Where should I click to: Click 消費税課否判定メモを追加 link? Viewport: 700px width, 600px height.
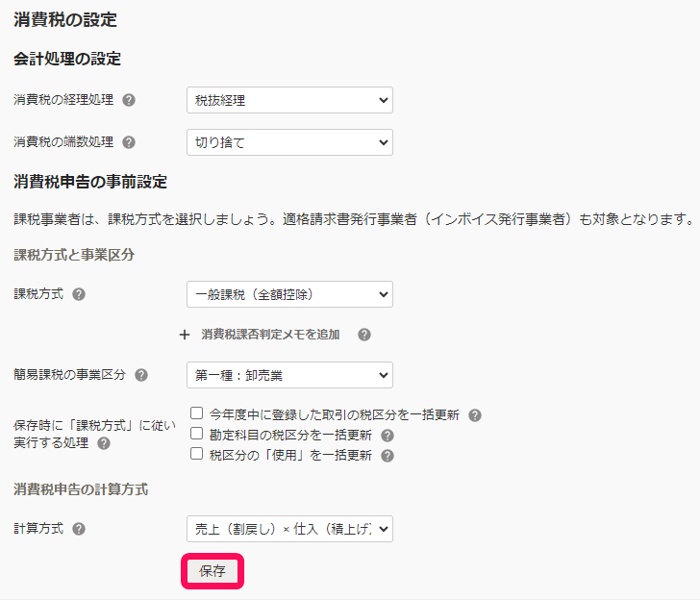270,335
